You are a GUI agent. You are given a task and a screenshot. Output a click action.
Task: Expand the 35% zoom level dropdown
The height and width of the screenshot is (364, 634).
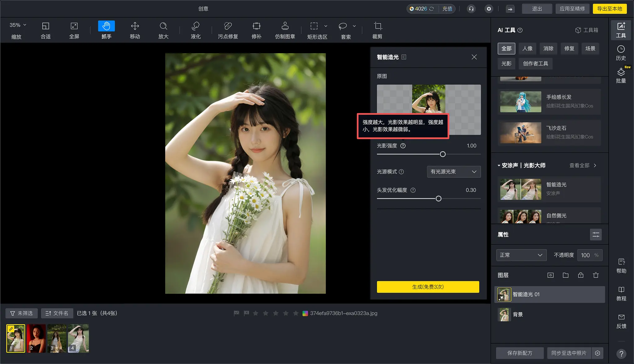point(17,24)
